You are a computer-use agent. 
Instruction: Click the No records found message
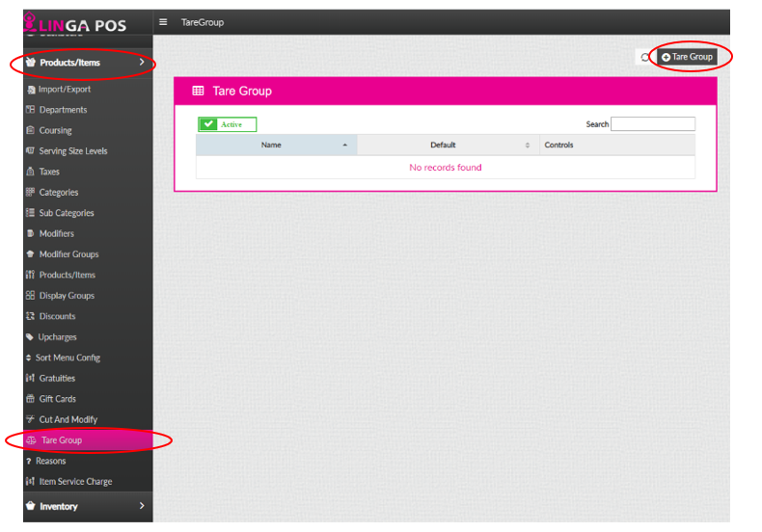pos(446,168)
